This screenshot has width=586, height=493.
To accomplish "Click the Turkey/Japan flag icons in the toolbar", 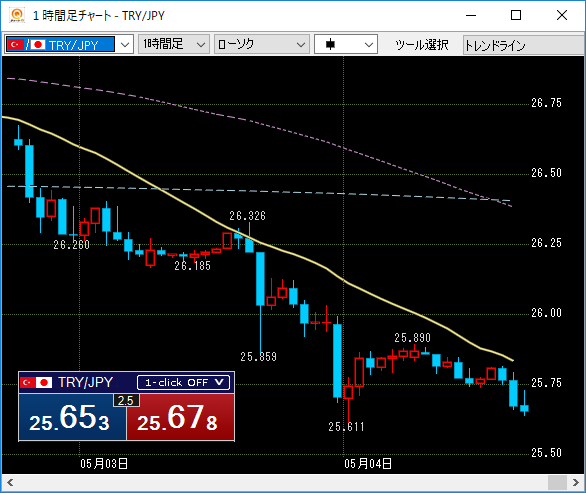I will (27, 45).
